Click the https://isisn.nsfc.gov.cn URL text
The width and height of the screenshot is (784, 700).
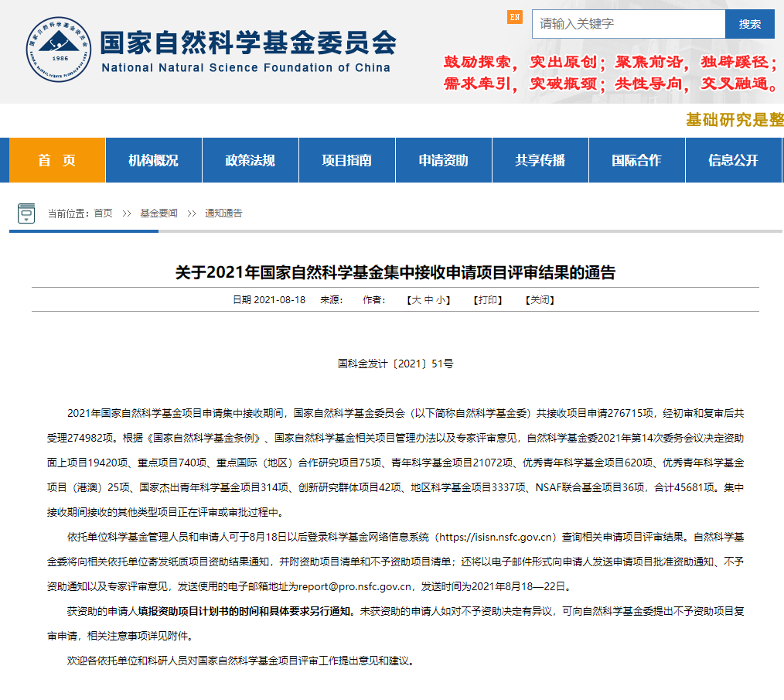(496, 538)
